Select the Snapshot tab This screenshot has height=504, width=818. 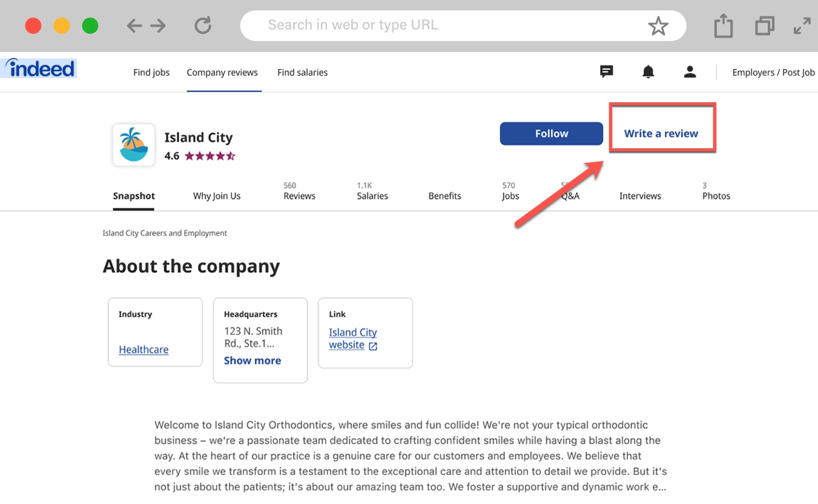[134, 196]
